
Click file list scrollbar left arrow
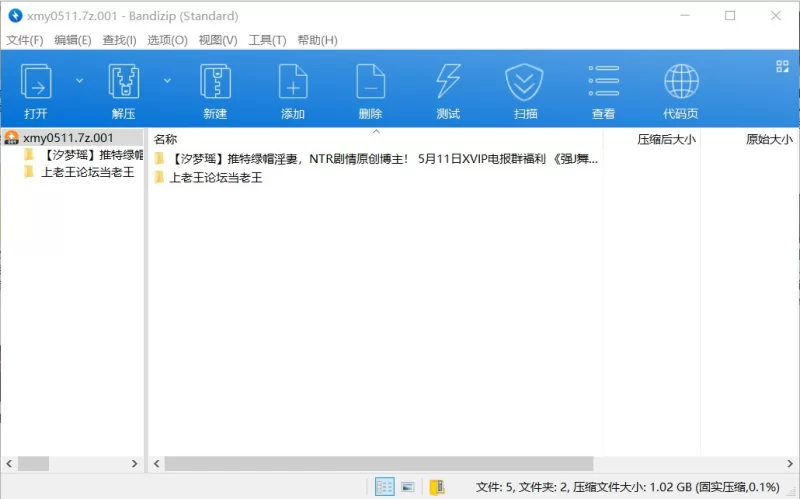pyautogui.click(x=157, y=463)
